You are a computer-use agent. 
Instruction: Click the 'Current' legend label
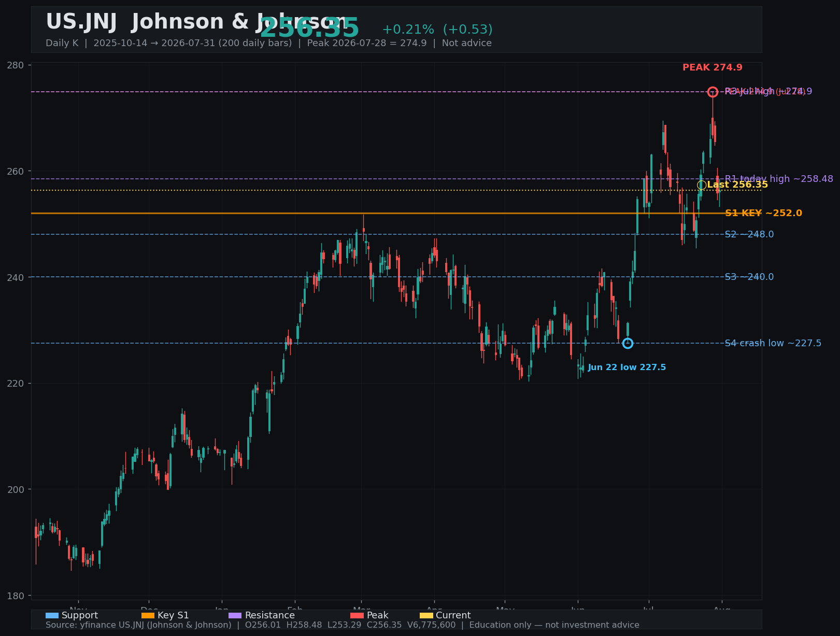point(453,615)
